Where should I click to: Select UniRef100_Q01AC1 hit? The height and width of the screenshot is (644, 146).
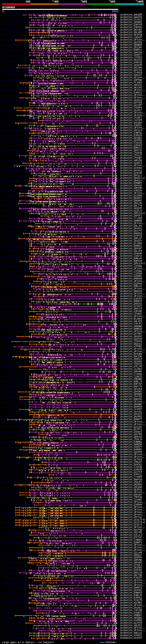pos(131,607)
